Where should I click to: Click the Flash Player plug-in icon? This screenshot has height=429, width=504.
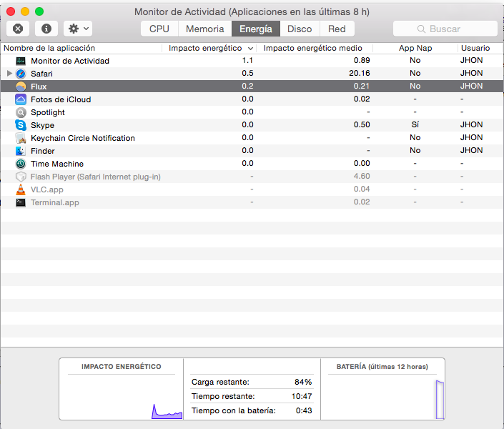[x=21, y=177]
